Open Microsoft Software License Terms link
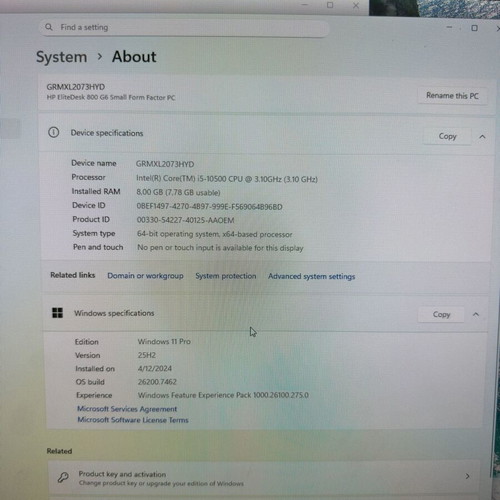The width and height of the screenshot is (500, 500). click(x=133, y=420)
